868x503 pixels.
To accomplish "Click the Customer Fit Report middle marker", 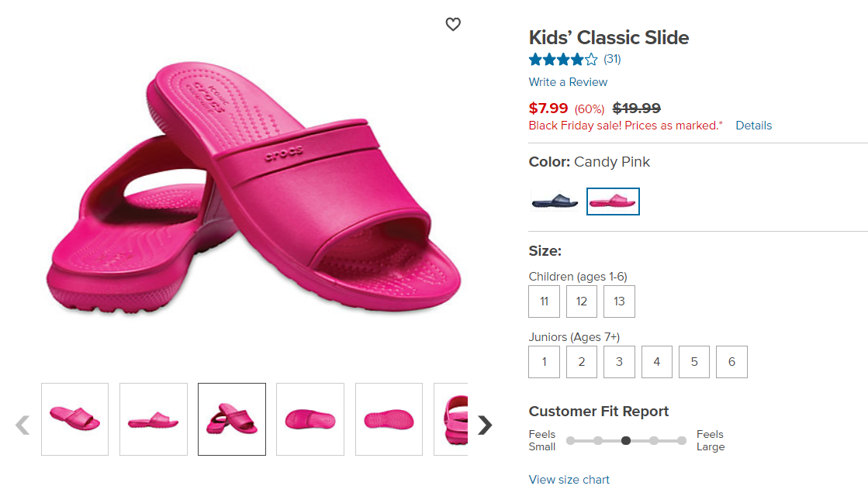I will [x=625, y=440].
